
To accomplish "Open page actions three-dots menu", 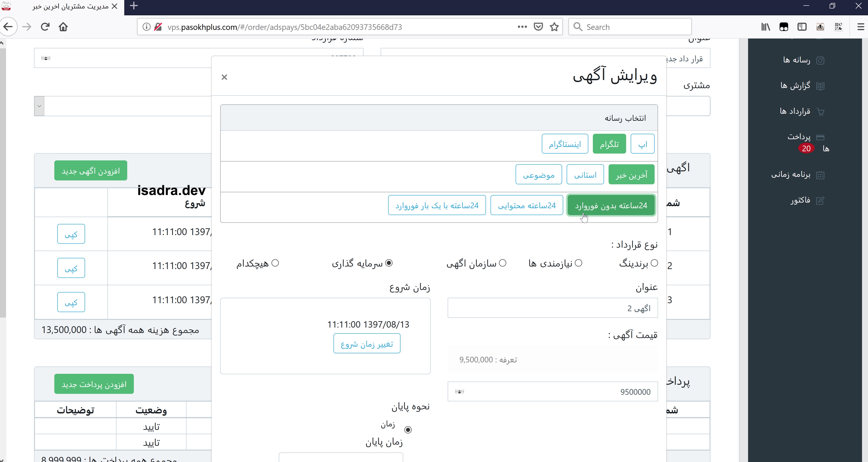I will [x=522, y=27].
